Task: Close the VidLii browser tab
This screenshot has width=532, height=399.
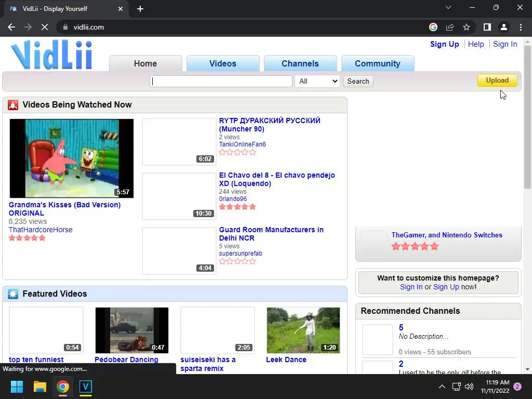Action: coord(121,9)
